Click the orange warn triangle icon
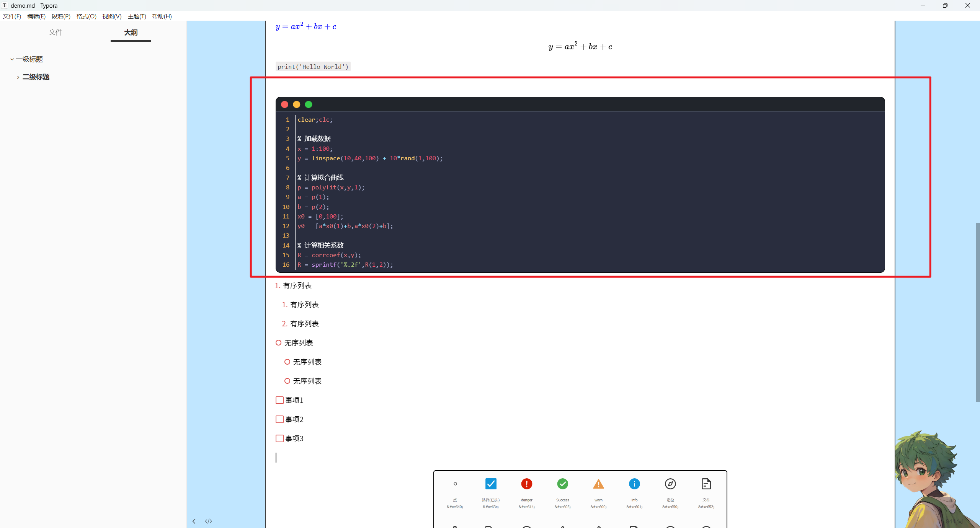 [598, 484]
